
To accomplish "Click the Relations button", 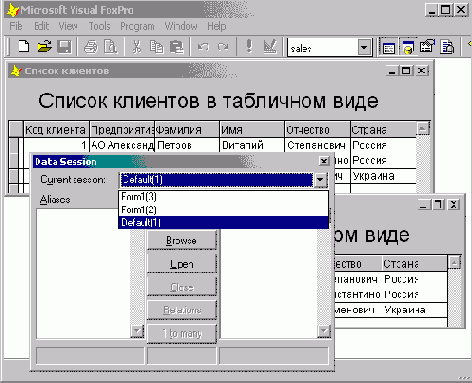I will pyautogui.click(x=182, y=310).
